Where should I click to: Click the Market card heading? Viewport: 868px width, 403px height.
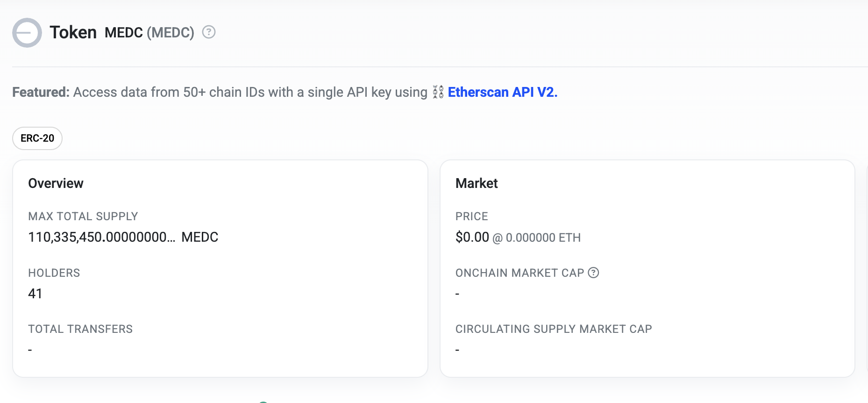click(477, 183)
